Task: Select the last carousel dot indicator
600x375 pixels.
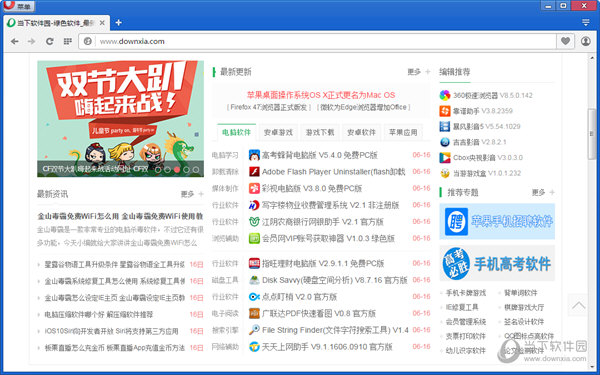Action: click(196, 169)
